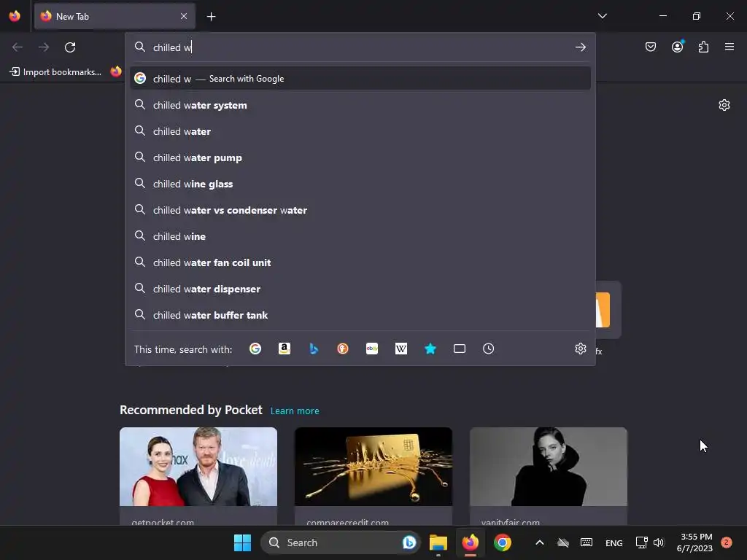The image size is (747, 560).
Task: Select the 'chilled wine' suggestion by itself
Action: point(360,236)
